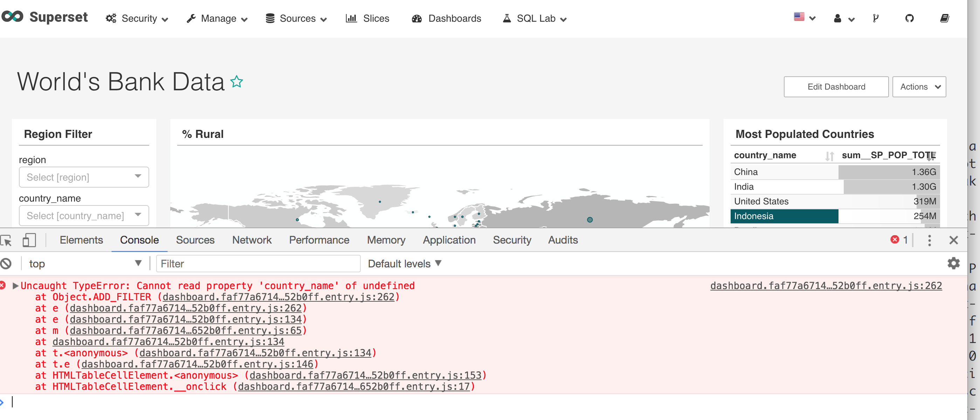This screenshot has height=420, width=980.
Task: Click the error count indicator in DevTools
Action: pos(900,240)
